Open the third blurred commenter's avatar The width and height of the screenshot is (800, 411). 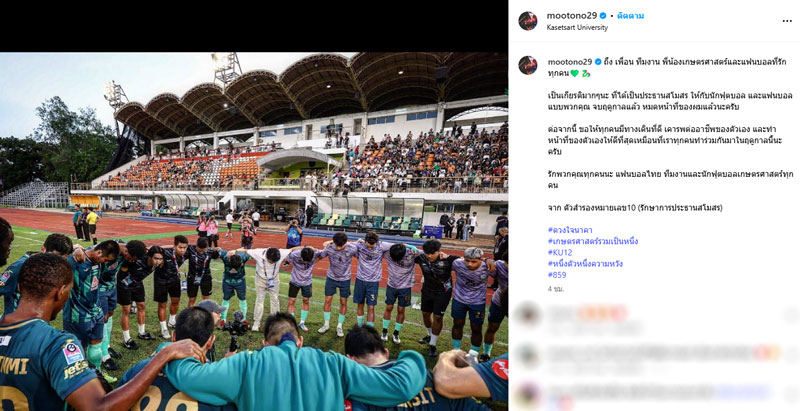click(x=528, y=394)
